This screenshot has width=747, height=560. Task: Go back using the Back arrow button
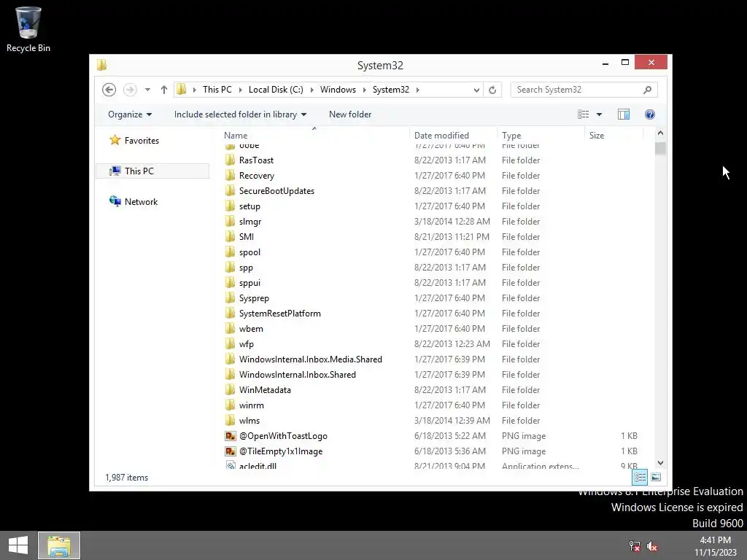[109, 90]
